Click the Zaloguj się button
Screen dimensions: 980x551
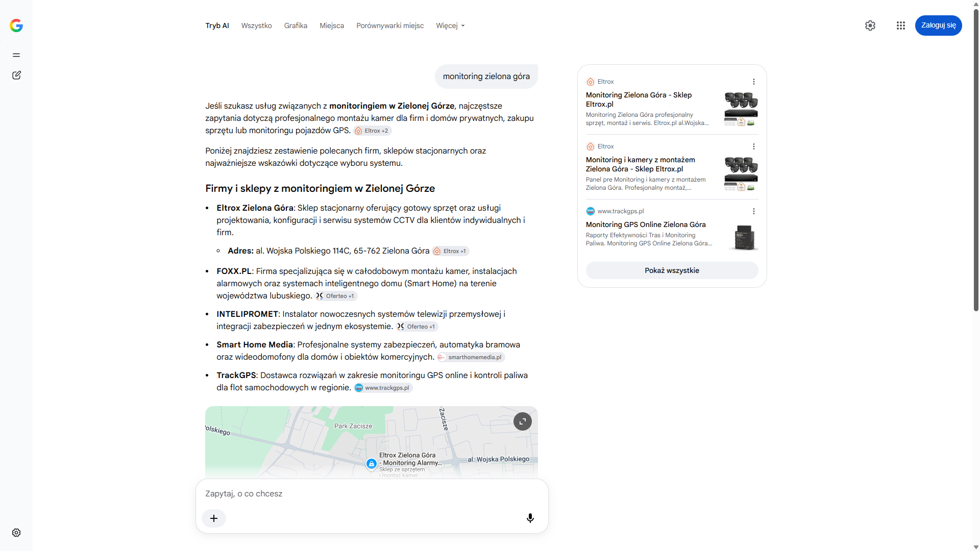point(938,26)
